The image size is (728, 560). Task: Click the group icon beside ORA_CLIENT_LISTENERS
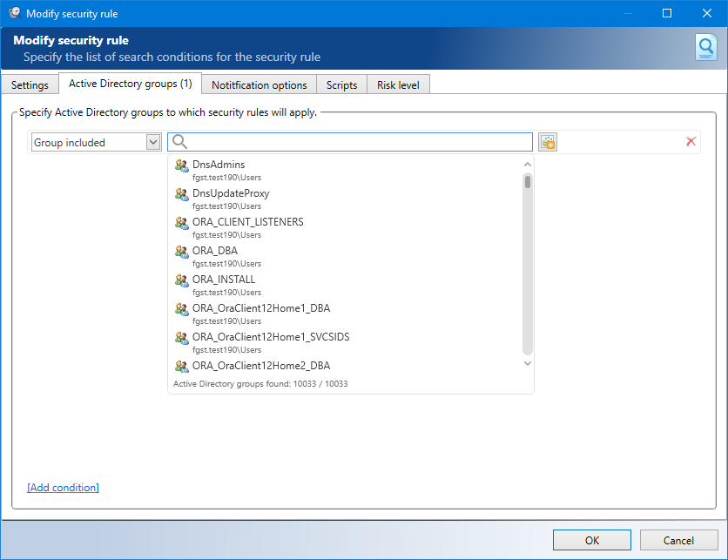[181, 222]
